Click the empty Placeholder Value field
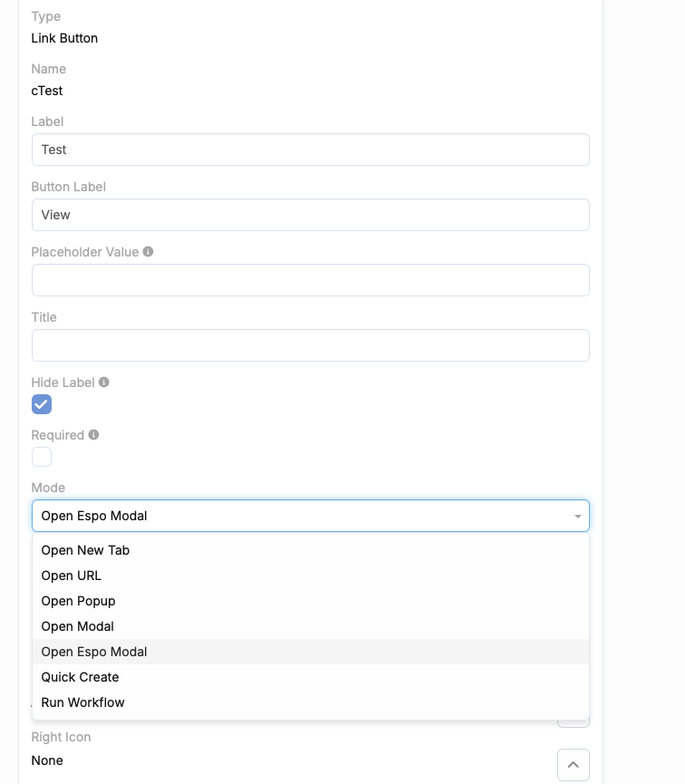The image size is (685, 784). (310, 280)
